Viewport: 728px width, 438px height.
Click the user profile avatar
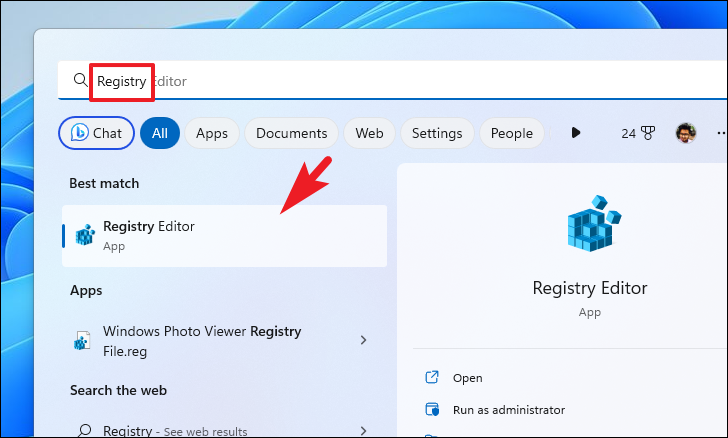click(686, 133)
